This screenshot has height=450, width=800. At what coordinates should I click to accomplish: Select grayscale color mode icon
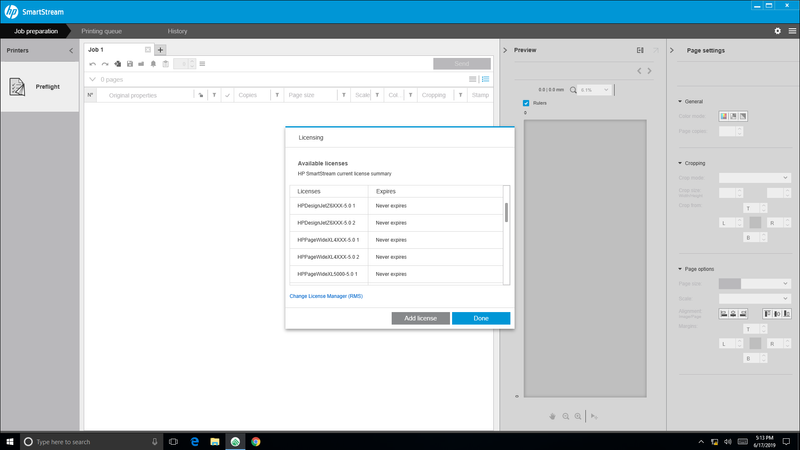[x=733, y=116]
